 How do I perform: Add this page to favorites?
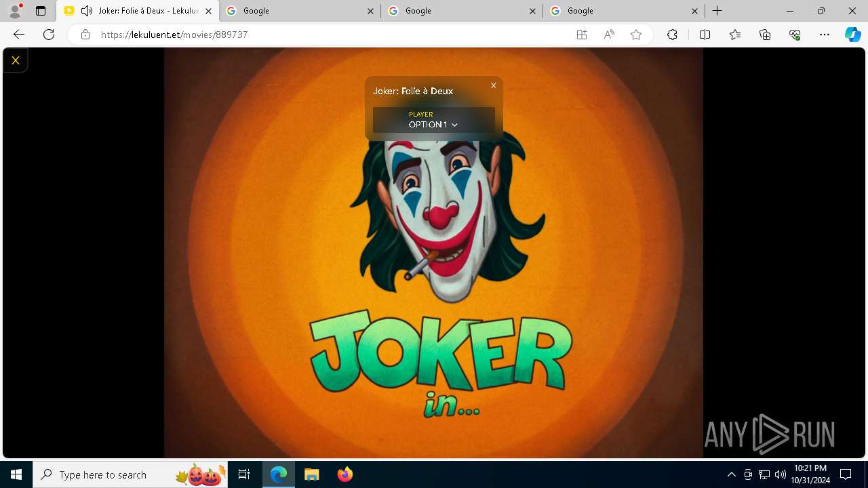(x=636, y=35)
